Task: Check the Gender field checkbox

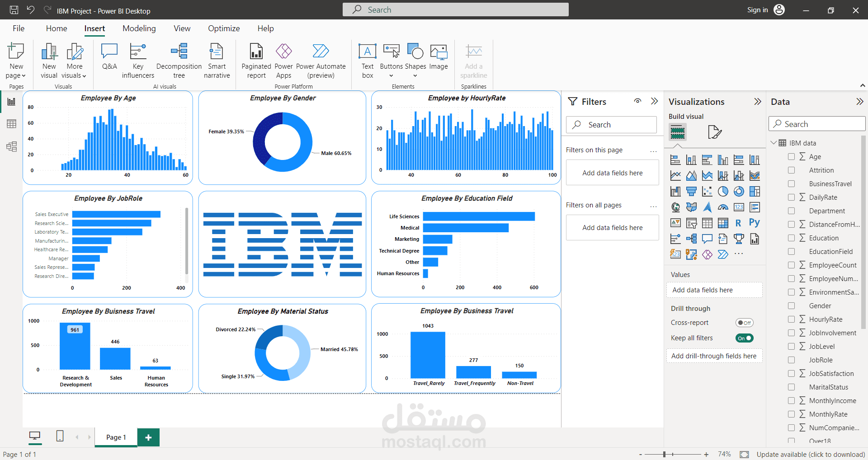Action: click(x=791, y=305)
